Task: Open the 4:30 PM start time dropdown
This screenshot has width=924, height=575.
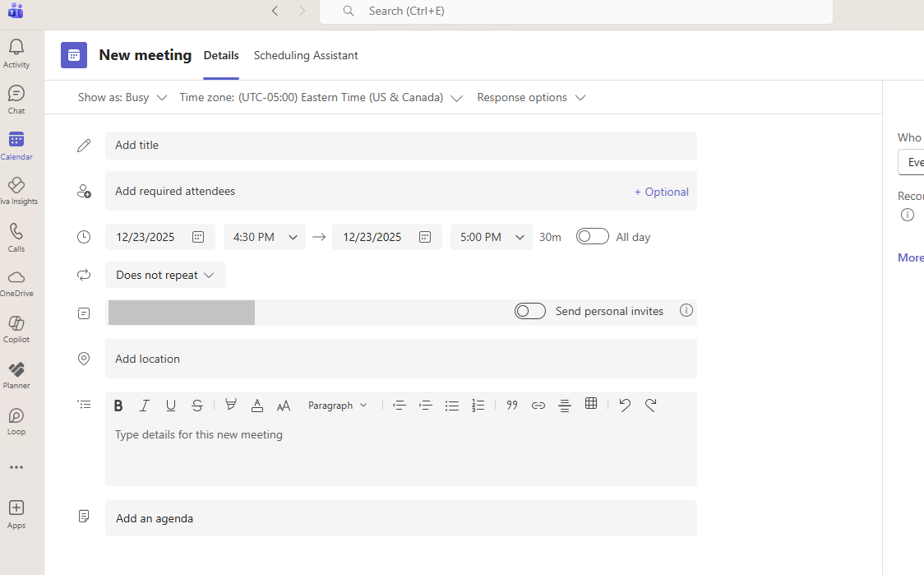Action: point(265,237)
